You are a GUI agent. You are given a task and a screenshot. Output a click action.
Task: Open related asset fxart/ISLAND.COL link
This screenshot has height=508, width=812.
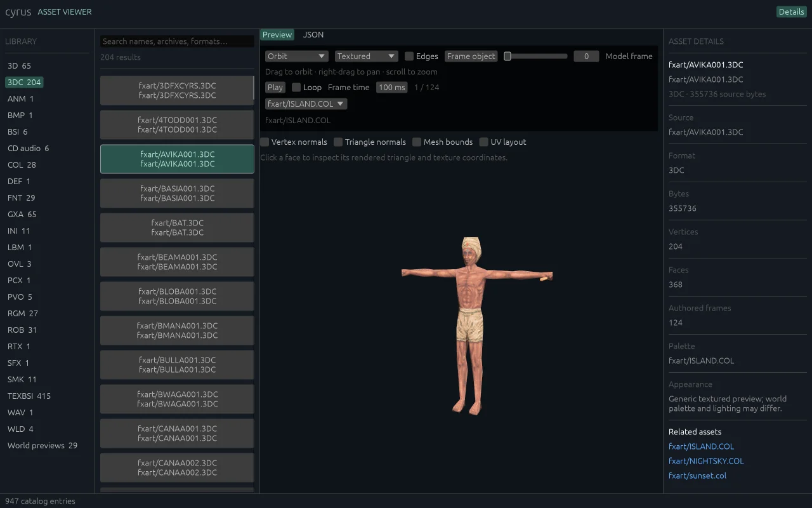pyautogui.click(x=701, y=446)
